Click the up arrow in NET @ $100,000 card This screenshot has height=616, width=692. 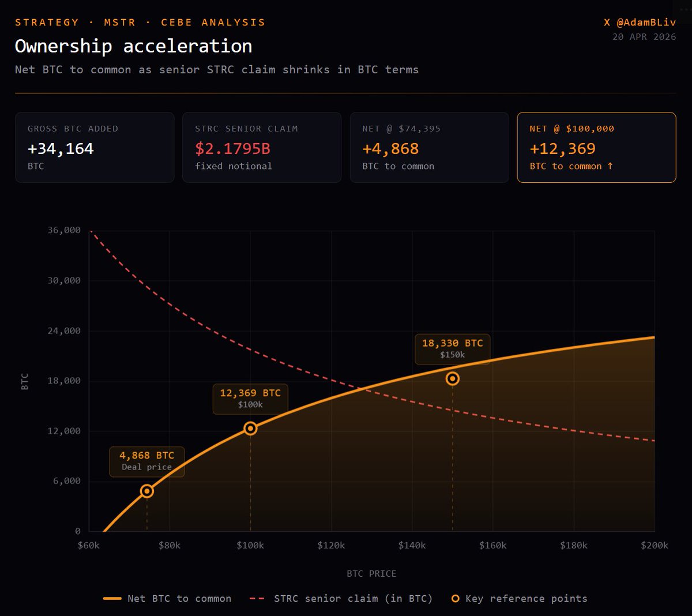[610, 166]
